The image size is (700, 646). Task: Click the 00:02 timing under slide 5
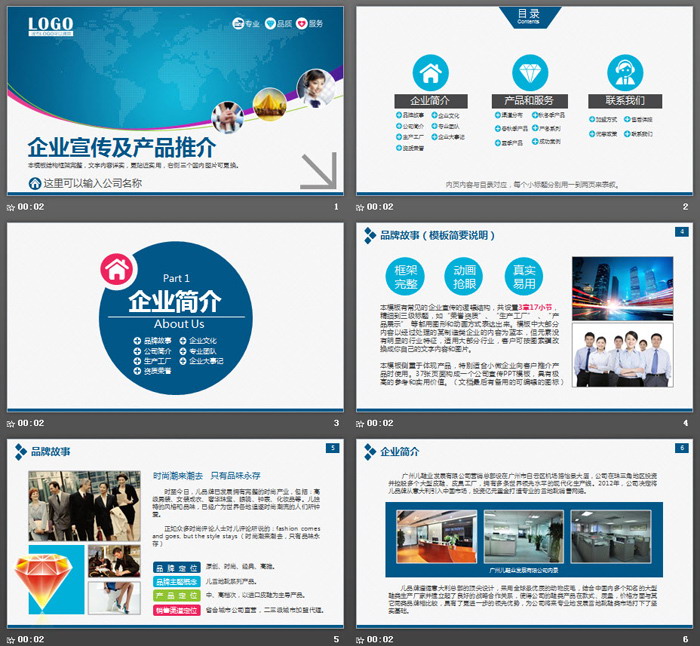click(31, 639)
